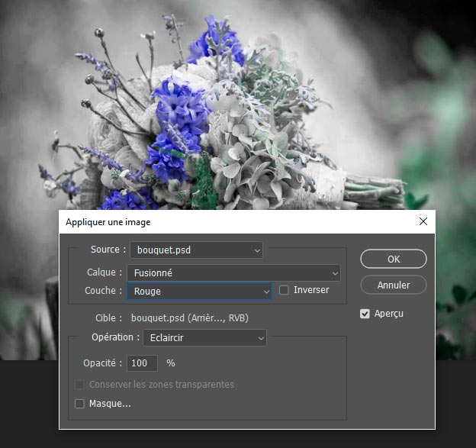
Task: Click the Opacité scrubby label
Action: (x=103, y=363)
